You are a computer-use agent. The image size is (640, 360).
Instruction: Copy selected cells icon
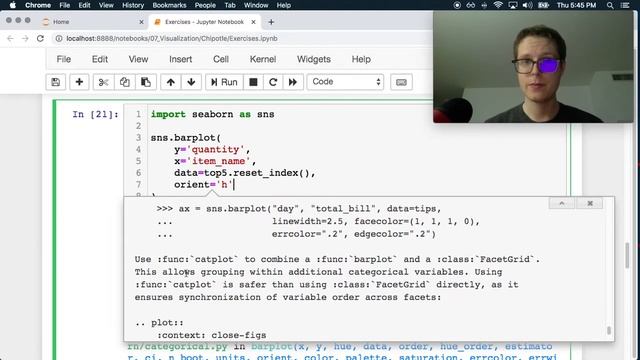tap(124, 82)
